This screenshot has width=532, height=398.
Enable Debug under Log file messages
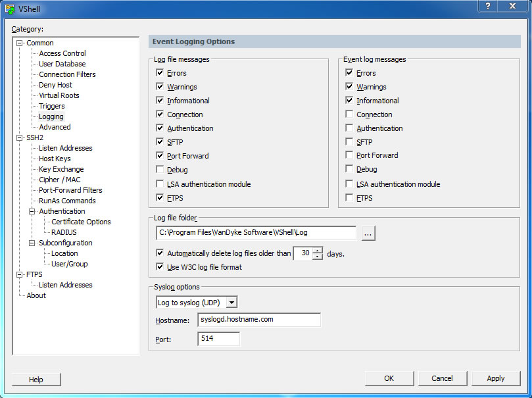coord(160,170)
